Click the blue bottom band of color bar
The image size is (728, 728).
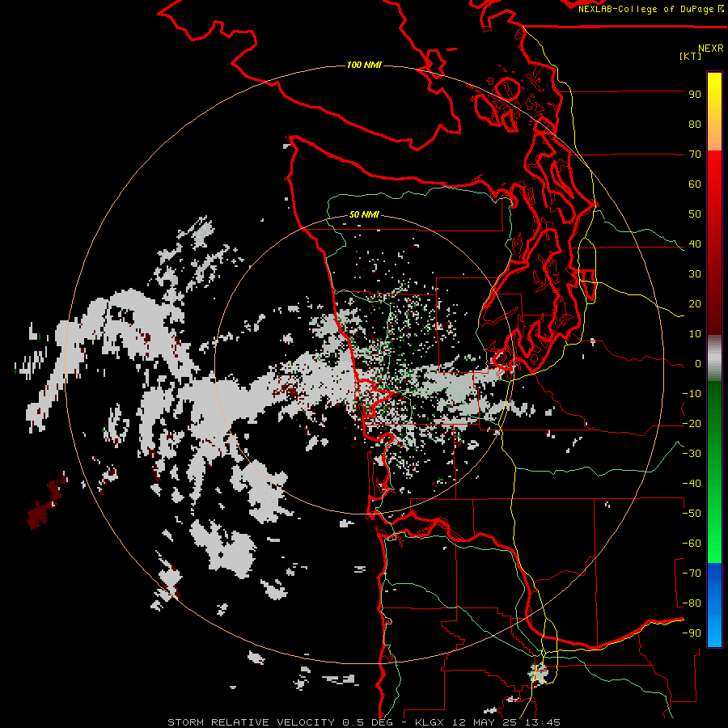coord(714,605)
